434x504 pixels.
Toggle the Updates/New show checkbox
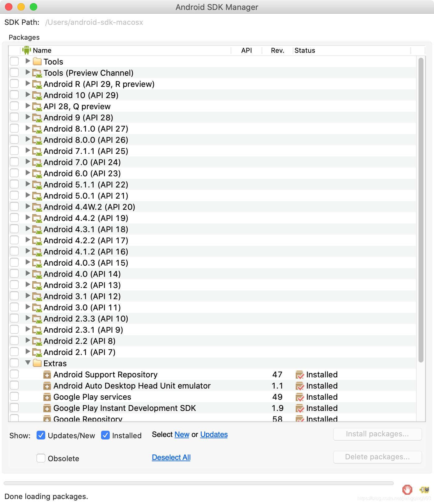tap(41, 435)
